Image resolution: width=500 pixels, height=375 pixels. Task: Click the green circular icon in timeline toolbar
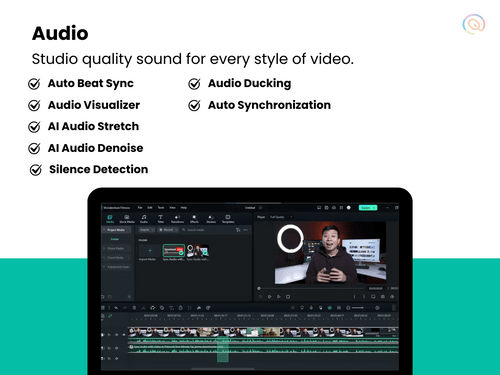pyautogui.click(x=330, y=308)
